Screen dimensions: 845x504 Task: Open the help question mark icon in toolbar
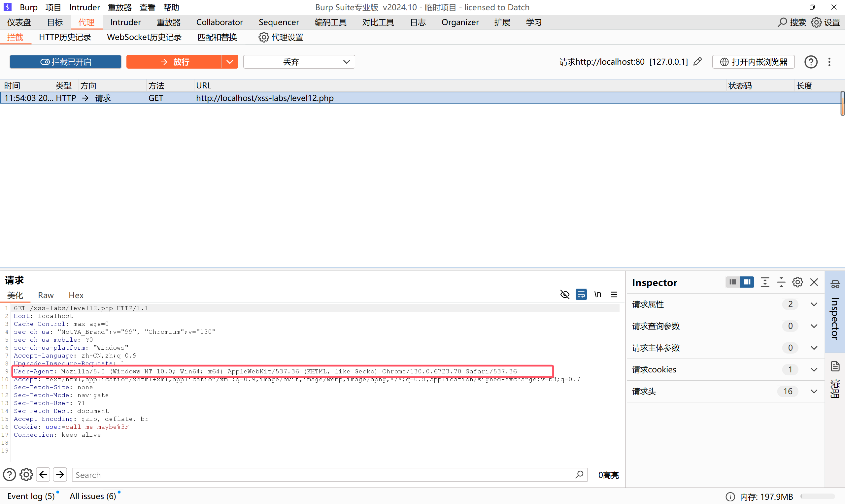tap(811, 62)
